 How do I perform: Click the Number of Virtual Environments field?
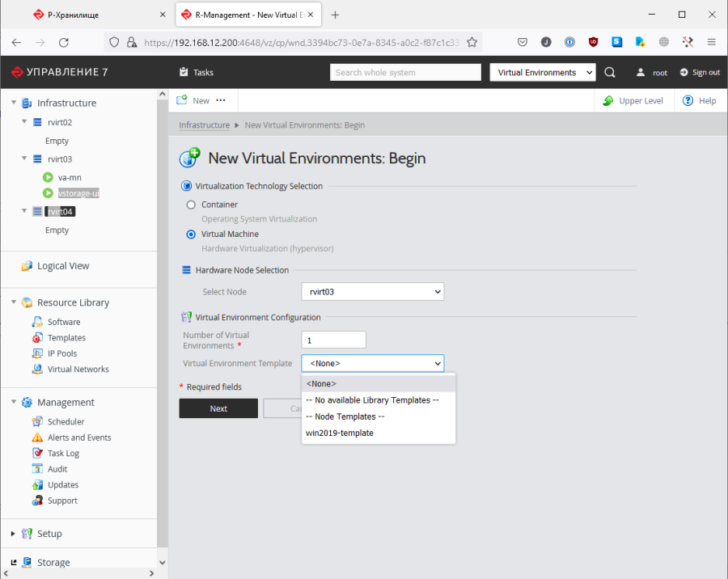point(333,340)
